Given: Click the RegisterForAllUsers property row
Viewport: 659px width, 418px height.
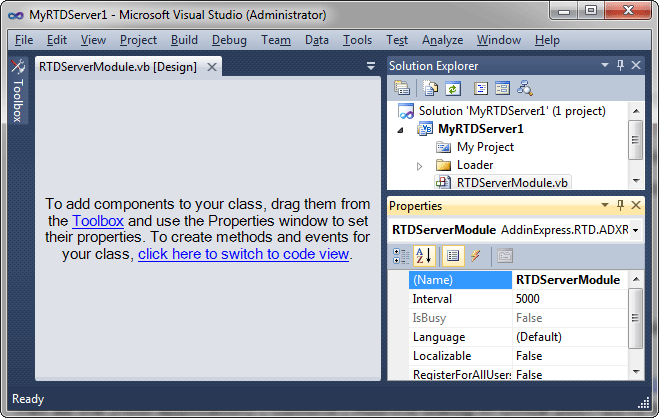Looking at the screenshot, I should [x=518, y=374].
